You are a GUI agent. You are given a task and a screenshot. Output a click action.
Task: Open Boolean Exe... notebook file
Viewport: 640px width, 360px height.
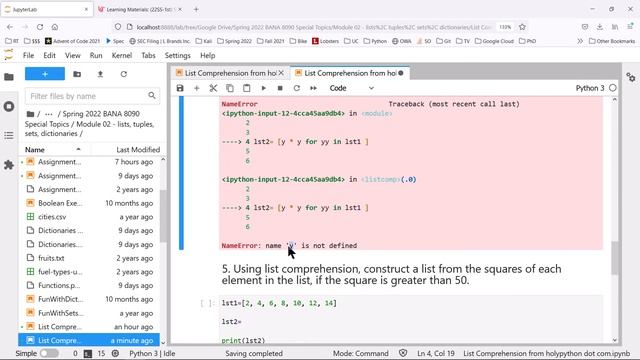[89, 203]
